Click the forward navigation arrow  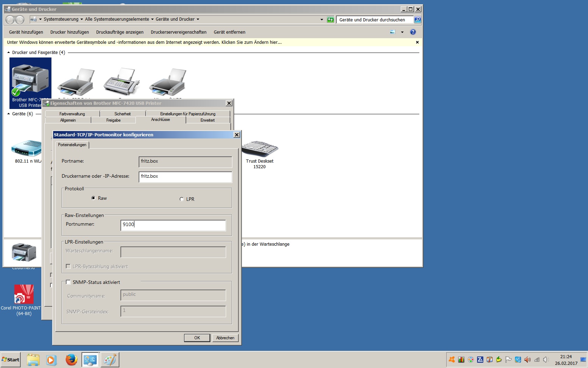click(x=20, y=20)
